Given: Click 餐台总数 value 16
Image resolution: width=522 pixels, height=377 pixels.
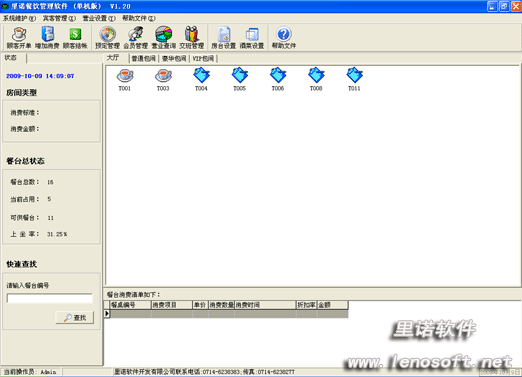Looking at the screenshot, I should point(50,182).
